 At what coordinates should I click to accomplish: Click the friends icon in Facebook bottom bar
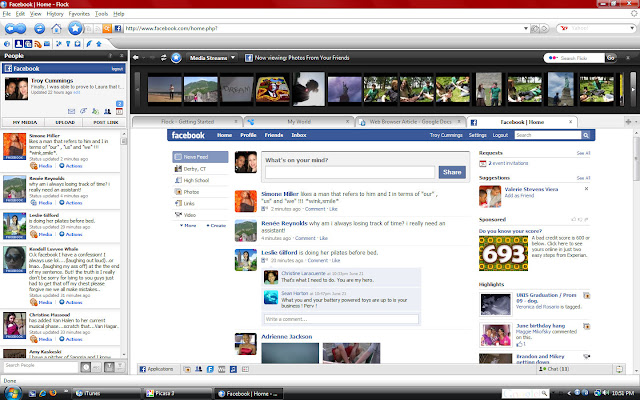(x=198, y=369)
